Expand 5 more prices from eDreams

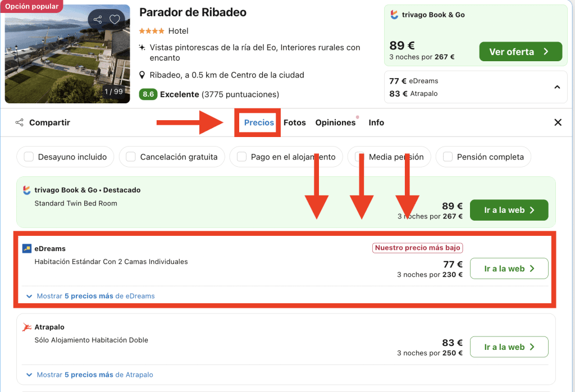point(95,296)
